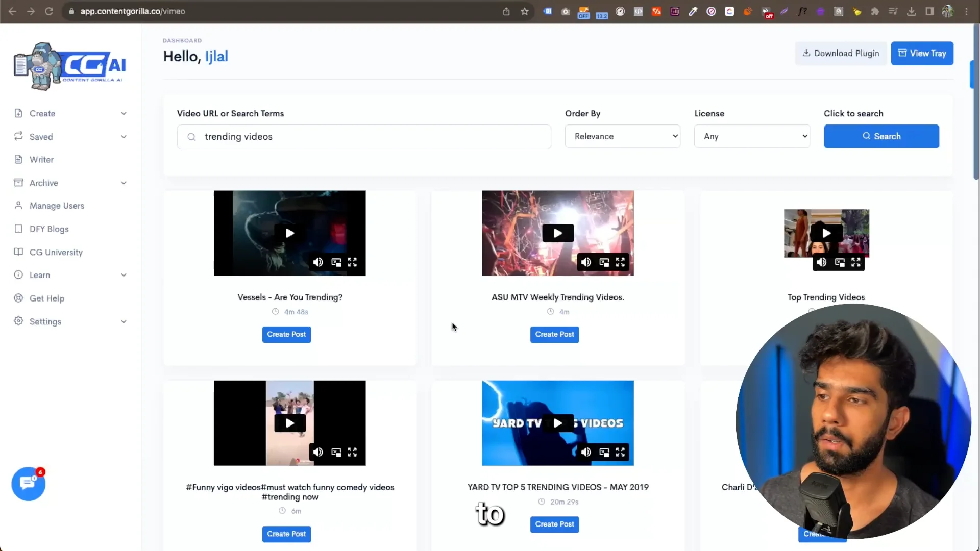Create Post for Vessels video

[x=286, y=334]
